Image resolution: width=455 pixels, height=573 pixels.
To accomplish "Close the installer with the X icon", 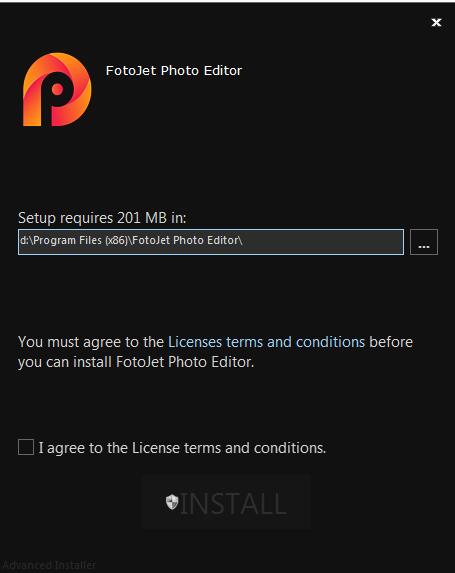I will pos(436,22).
